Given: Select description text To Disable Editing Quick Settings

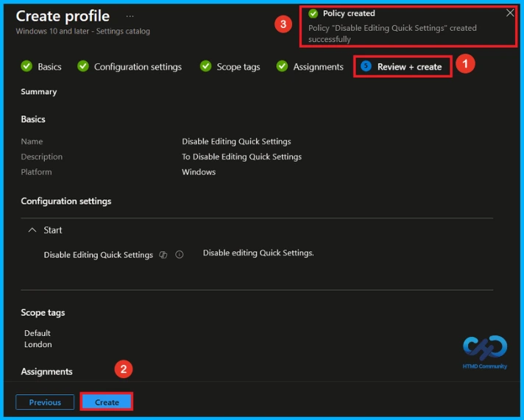Looking at the screenshot, I should pyautogui.click(x=241, y=157).
